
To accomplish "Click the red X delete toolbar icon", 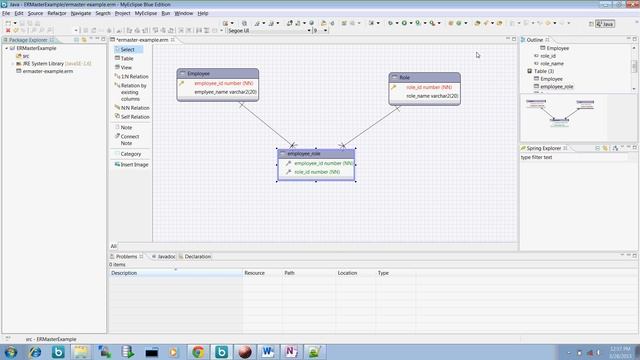I will [8, 31].
